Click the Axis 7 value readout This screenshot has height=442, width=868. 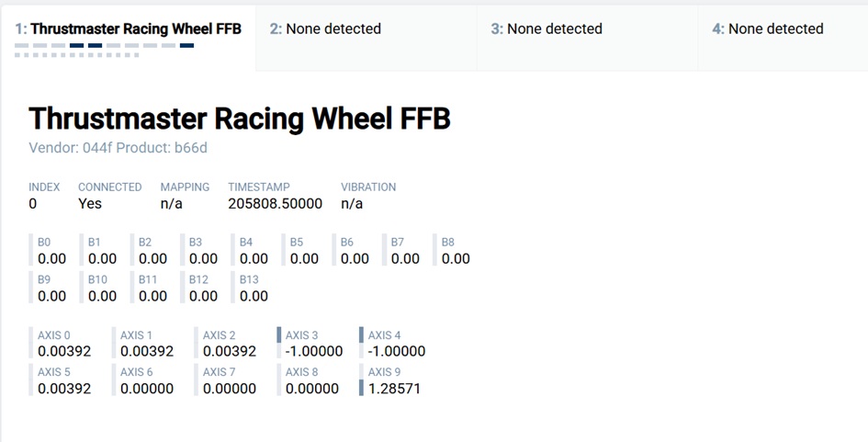click(x=230, y=389)
